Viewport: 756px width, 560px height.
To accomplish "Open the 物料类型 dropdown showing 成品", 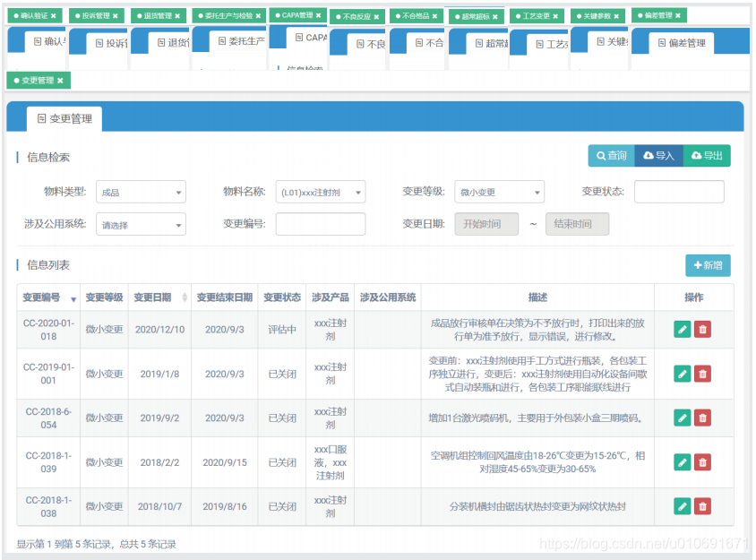I will (141, 192).
